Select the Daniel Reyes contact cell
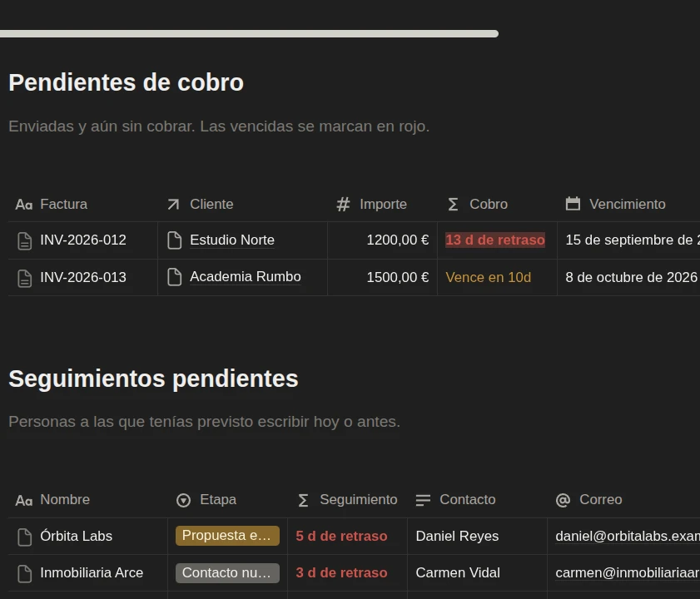Screen dimensions: 700x599 [477, 536]
